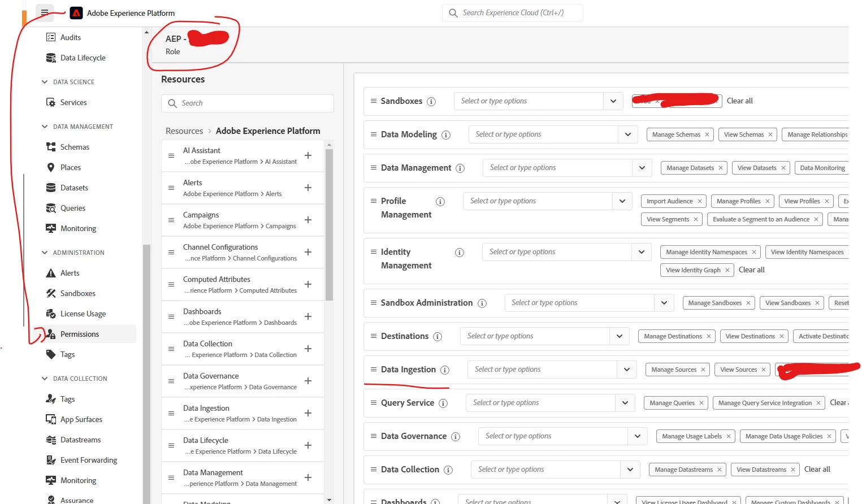
Task: Click the info icon beside Query Service
Action: click(443, 403)
